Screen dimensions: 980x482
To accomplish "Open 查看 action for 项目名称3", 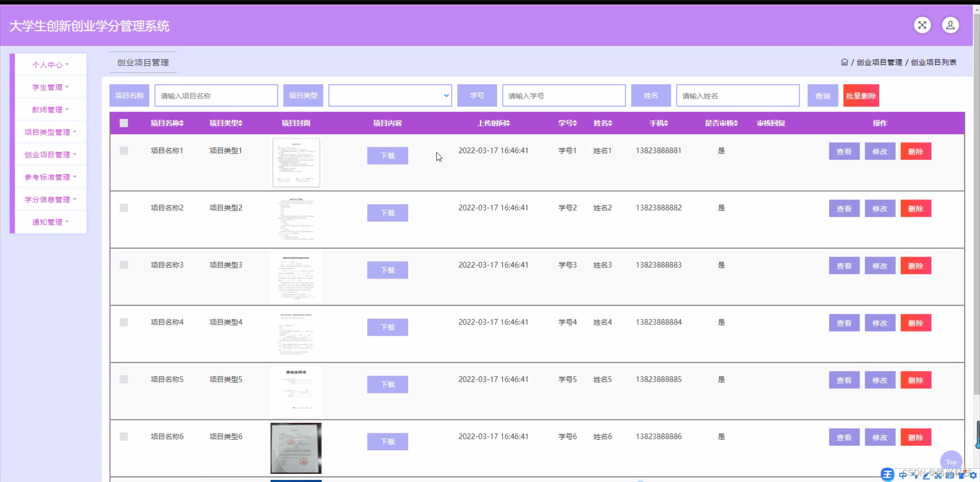I will [x=844, y=265].
